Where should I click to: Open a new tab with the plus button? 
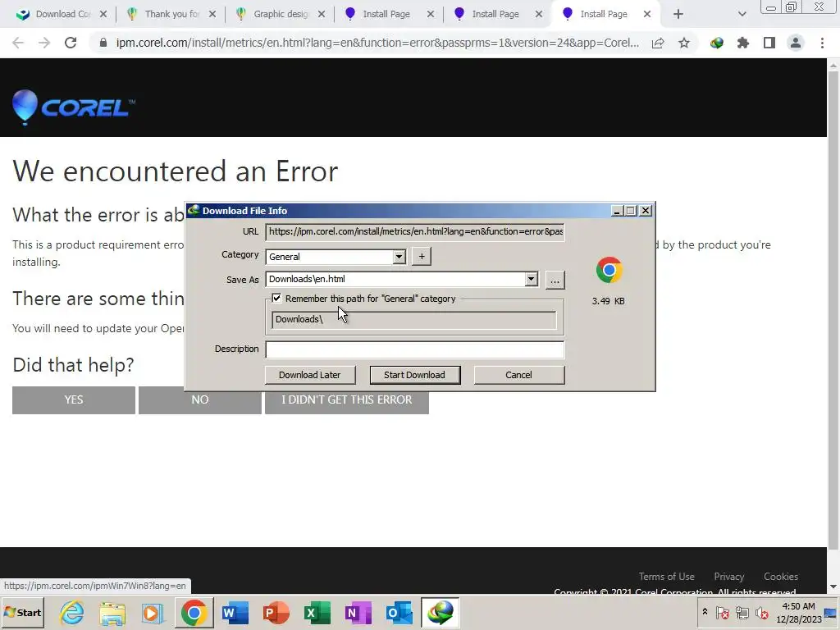point(678,15)
